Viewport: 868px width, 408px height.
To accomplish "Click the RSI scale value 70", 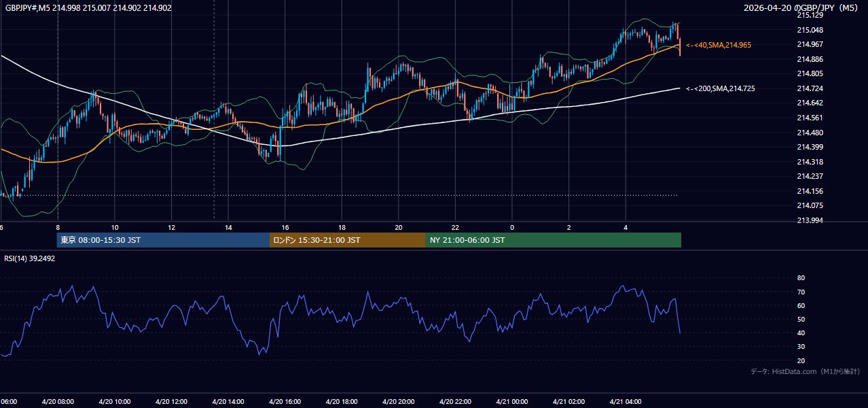I will click(x=801, y=292).
